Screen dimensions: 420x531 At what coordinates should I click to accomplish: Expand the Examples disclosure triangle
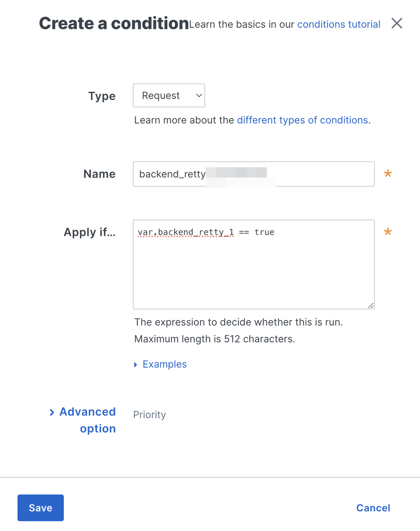[136, 365]
